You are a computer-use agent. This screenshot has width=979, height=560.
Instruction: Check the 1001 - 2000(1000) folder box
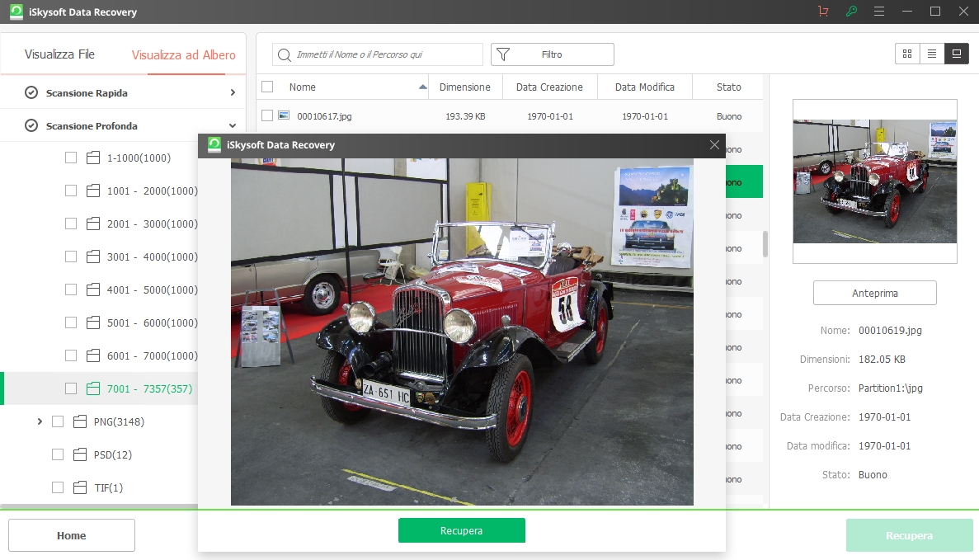[x=71, y=191]
